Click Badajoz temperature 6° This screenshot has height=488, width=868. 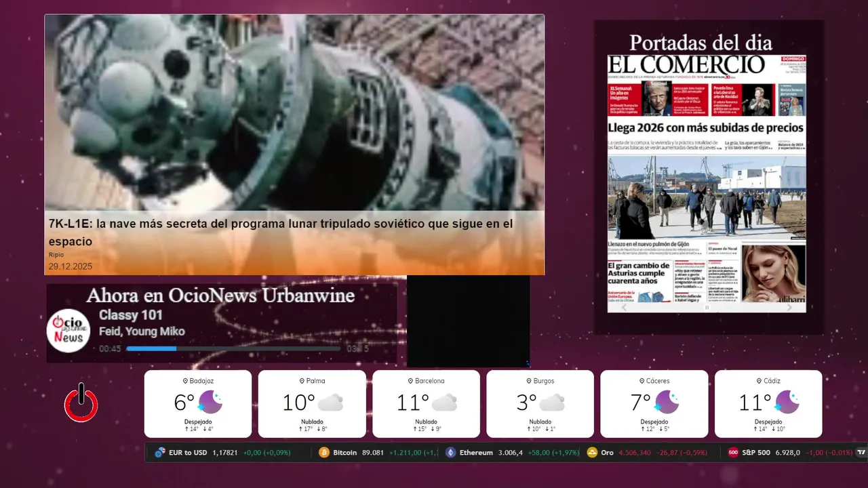[184, 403]
